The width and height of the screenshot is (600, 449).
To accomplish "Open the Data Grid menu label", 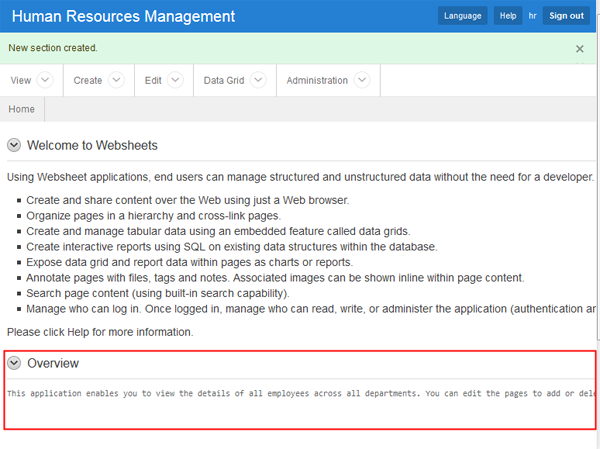I will [x=224, y=81].
